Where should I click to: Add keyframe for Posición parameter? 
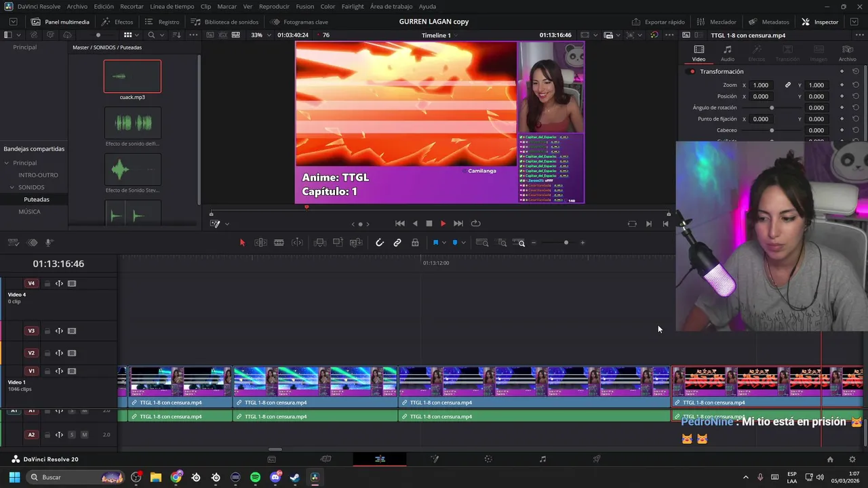[842, 96]
